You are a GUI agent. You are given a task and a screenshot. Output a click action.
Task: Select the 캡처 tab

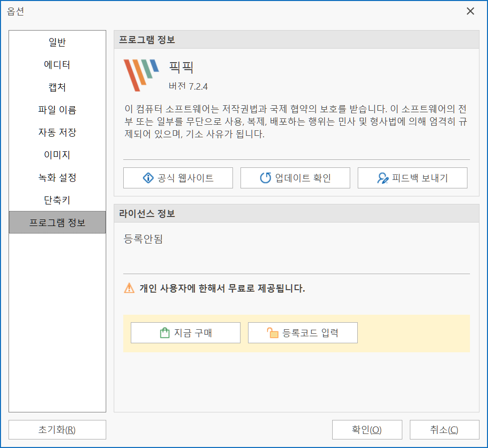pos(57,87)
